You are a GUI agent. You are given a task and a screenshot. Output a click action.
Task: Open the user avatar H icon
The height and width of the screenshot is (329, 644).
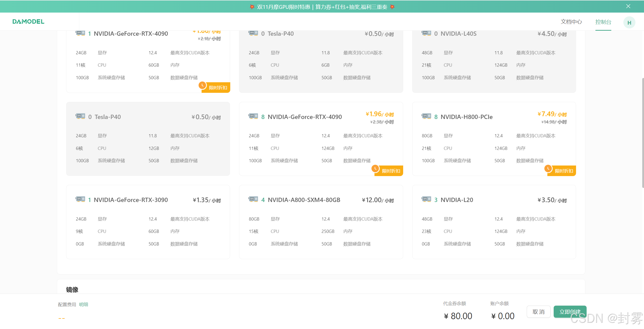coord(629,23)
